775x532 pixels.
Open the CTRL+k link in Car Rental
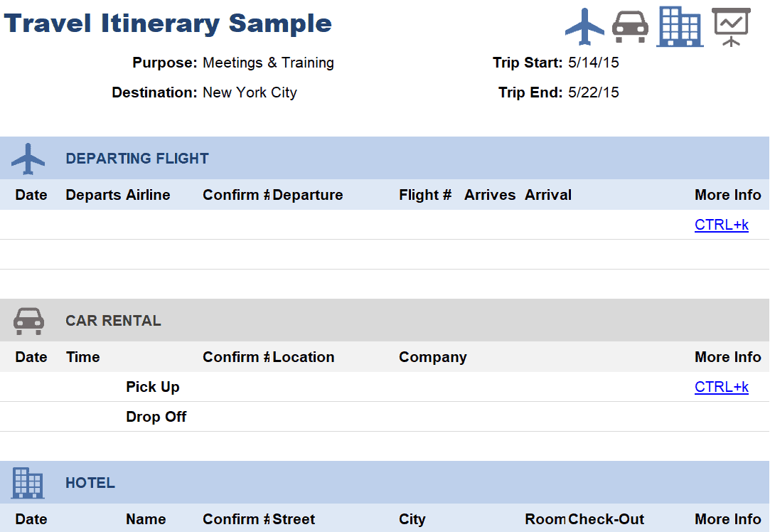[721, 387]
